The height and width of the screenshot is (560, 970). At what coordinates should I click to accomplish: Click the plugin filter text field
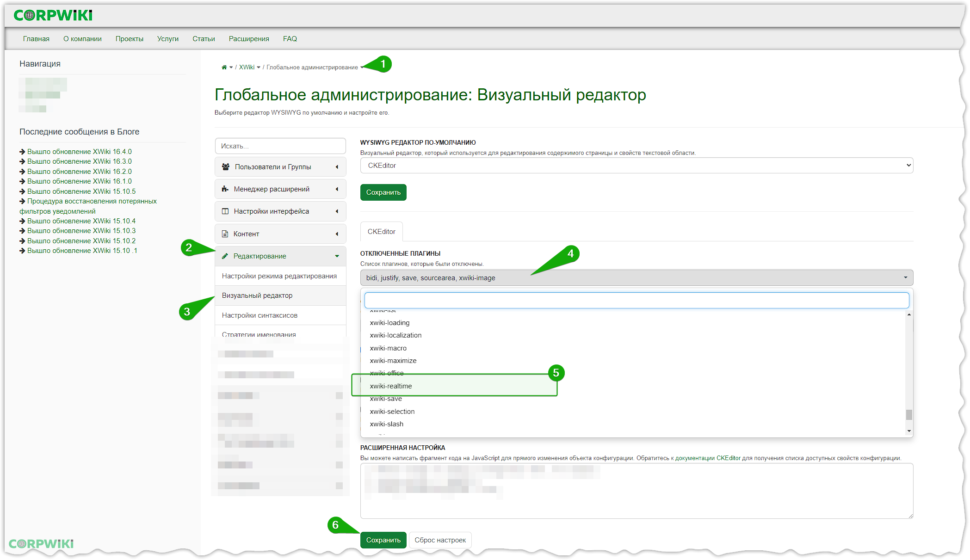coord(636,300)
